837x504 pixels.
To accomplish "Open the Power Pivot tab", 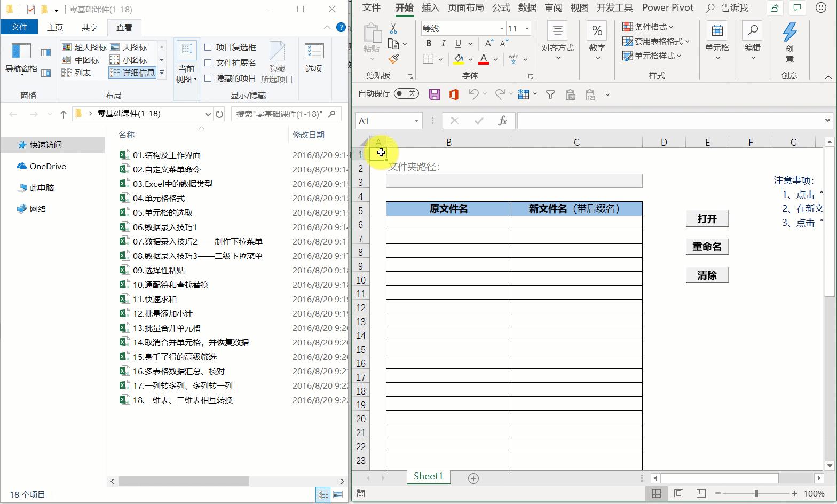I will (668, 7).
